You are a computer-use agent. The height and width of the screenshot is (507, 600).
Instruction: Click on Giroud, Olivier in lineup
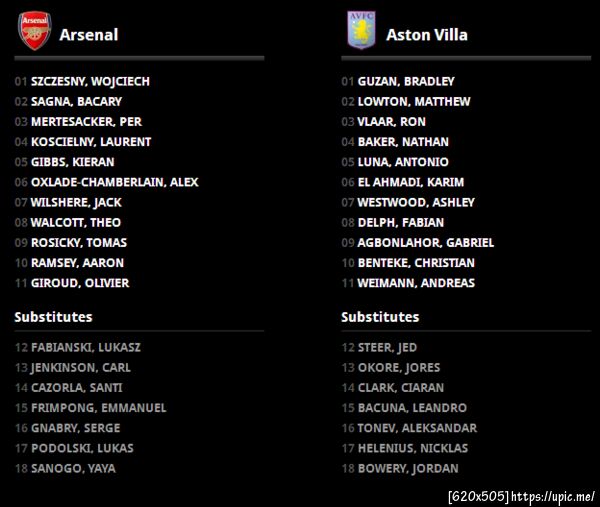(x=80, y=283)
